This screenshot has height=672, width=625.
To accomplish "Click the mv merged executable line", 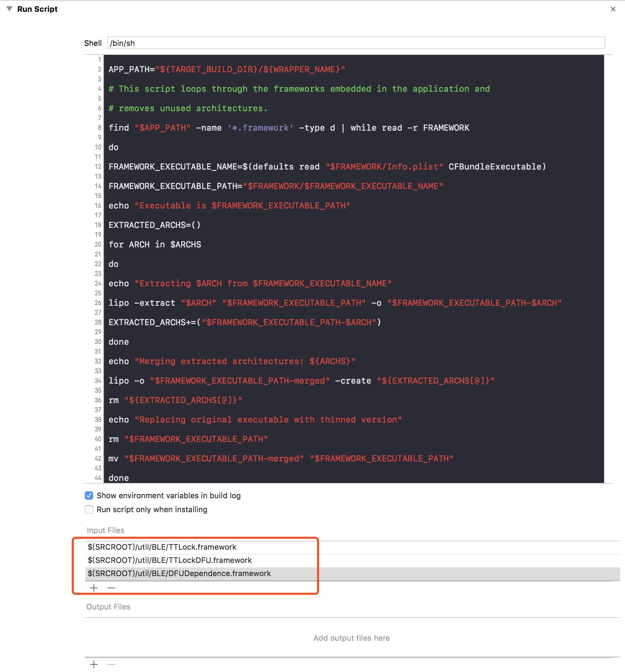I will (281, 459).
